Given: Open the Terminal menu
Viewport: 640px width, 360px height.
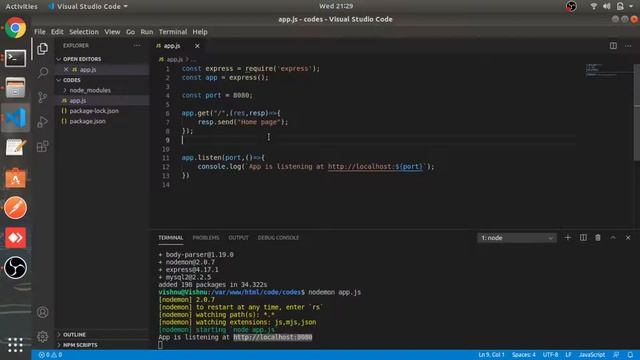Looking at the screenshot, I should click(173, 32).
